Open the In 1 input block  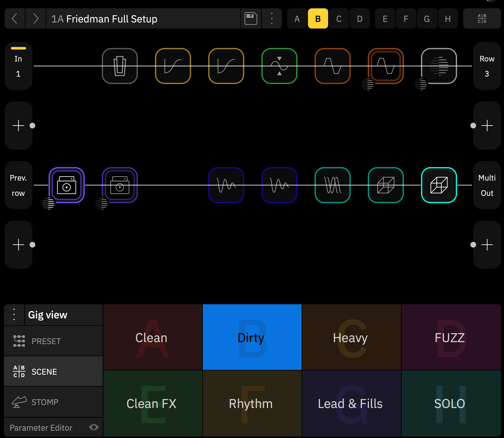point(18,66)
